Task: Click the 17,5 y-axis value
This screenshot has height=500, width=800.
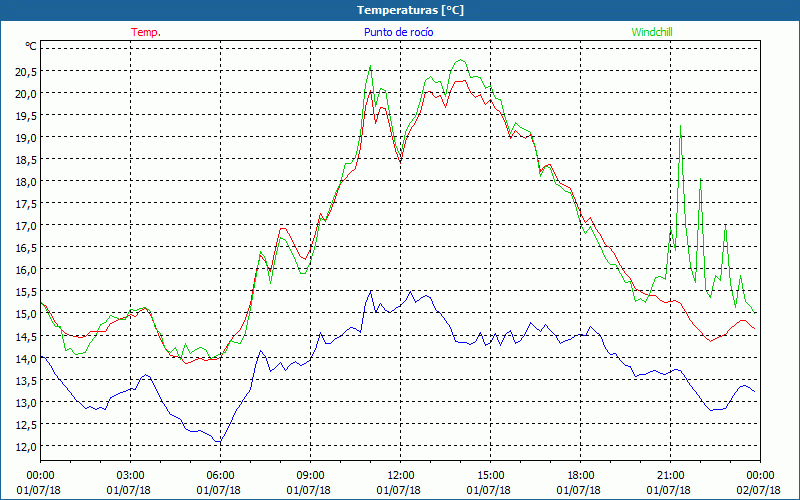Action: point(26,204)
